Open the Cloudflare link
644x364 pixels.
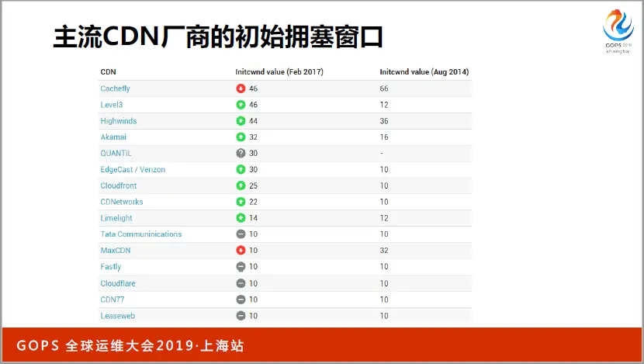118,283
